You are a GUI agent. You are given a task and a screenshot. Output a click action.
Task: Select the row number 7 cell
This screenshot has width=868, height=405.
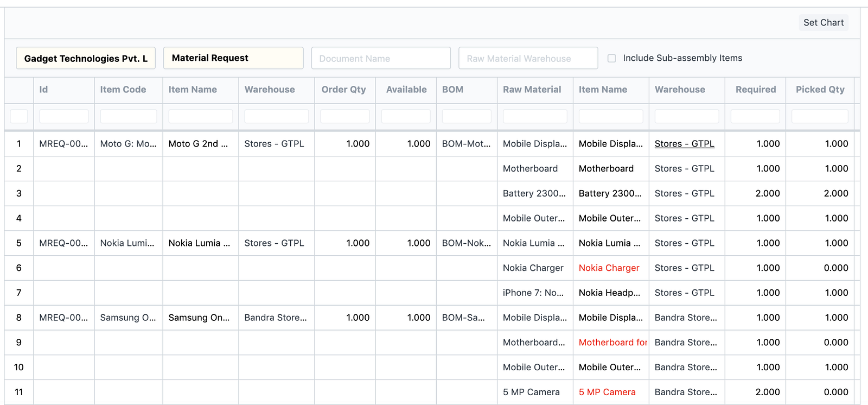click(x=19, y=293)
